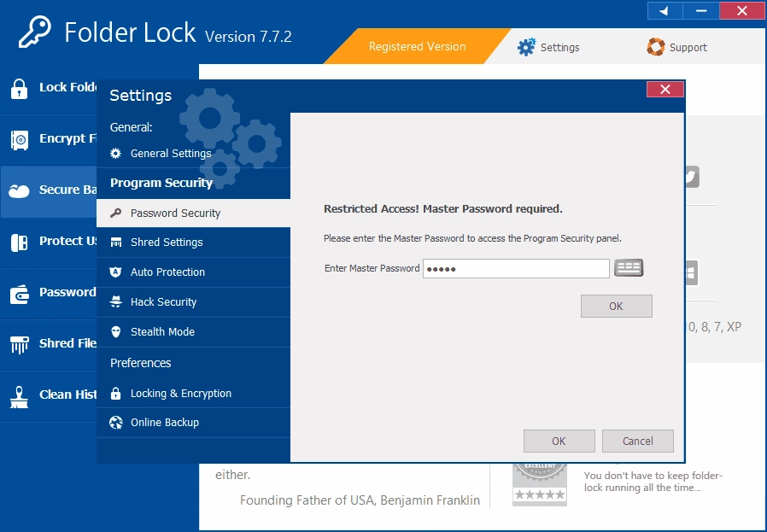Select the Lock Folders padlock icon
Screen dimensions: 767x532
(x=19, y=89)
